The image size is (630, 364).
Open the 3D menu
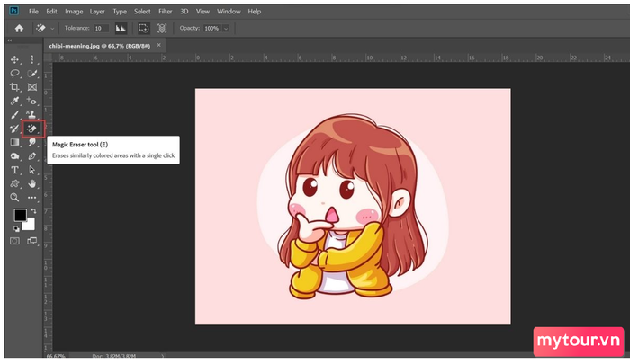(x=184, y=12)
